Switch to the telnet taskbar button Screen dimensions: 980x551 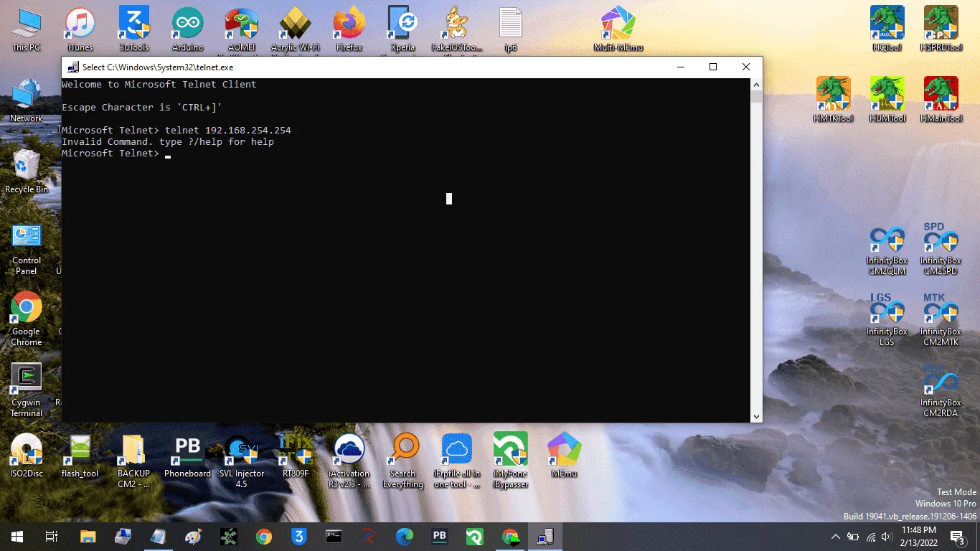coord(545,537)
